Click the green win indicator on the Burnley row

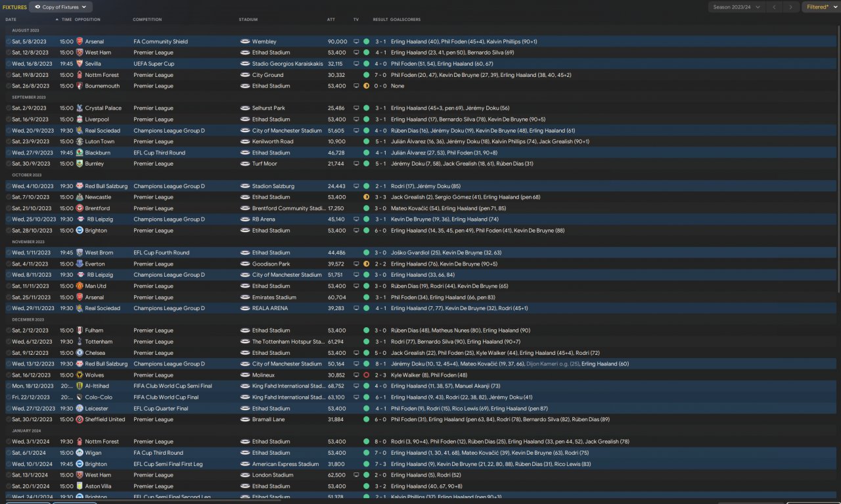pyautogui.click(x=366, y=164)
